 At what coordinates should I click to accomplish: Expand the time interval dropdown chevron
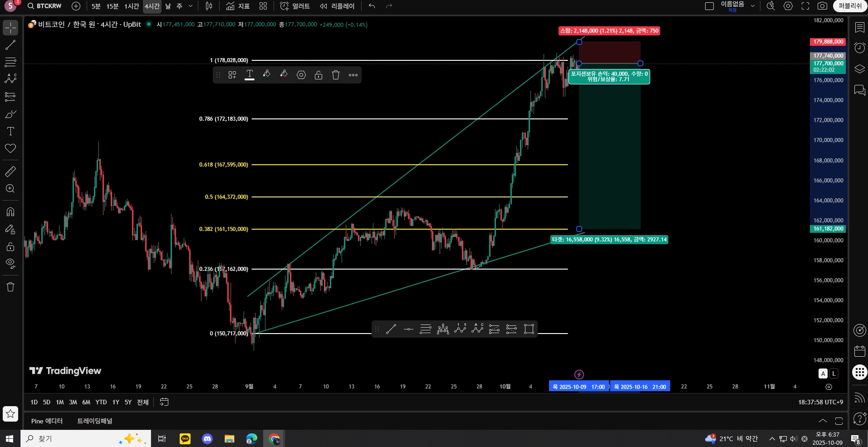coord(191,6)
